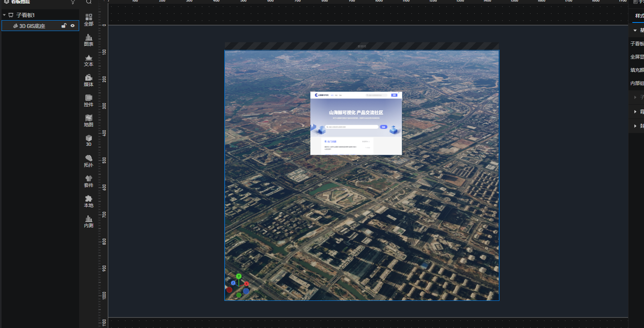The height and width of the screenshot is (328, 644).
Task: Select the 文本 text components icon
Action: click(89, 60)
